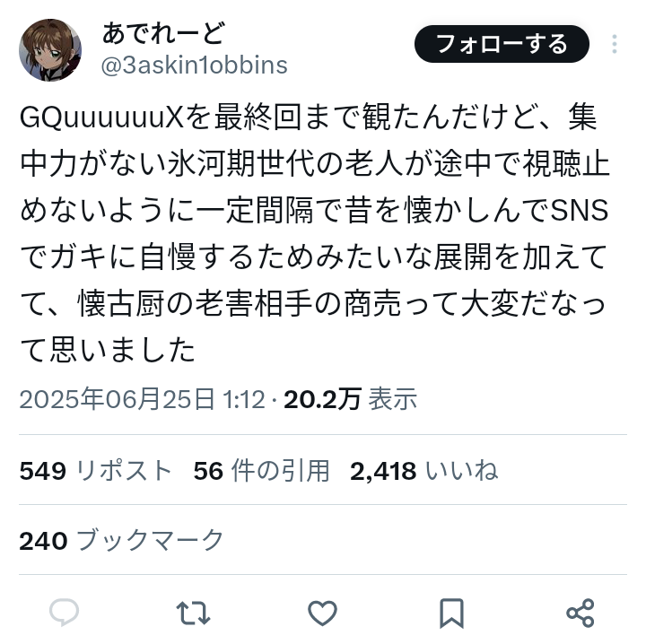
Task: Show the 2,418 いいね likes list
Action: pyautogui.click(x=424, y=470)
